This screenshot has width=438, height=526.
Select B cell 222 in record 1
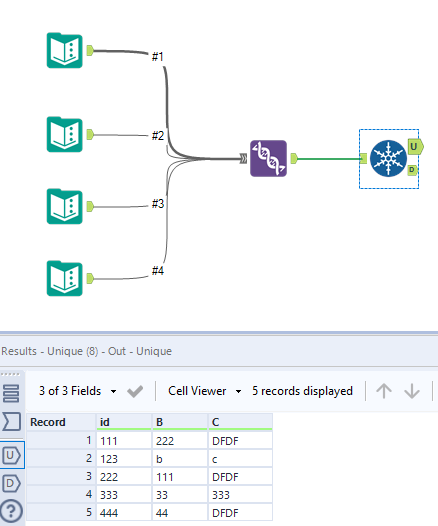point(180,440)
